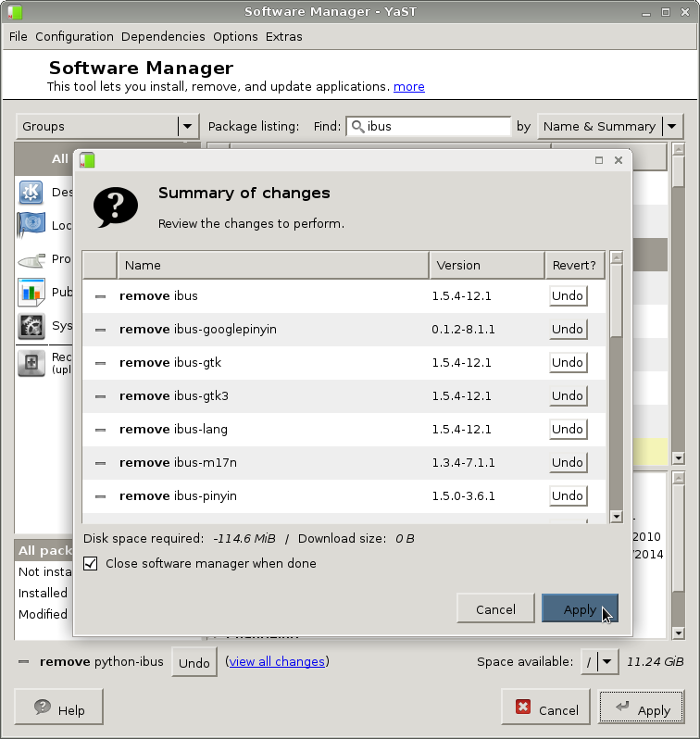Screen dimensions: 700x739
Task: Click Help button in main window
Action: 59,707
